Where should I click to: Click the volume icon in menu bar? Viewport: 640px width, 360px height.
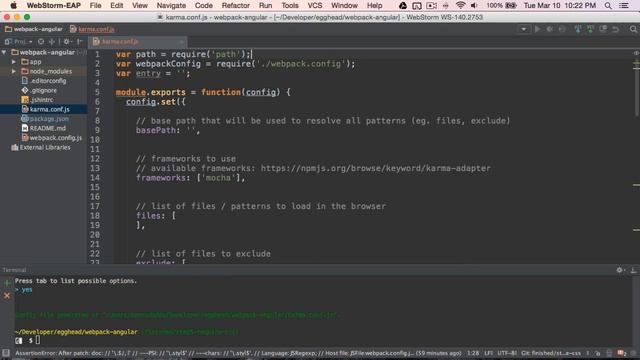[474, 5]
